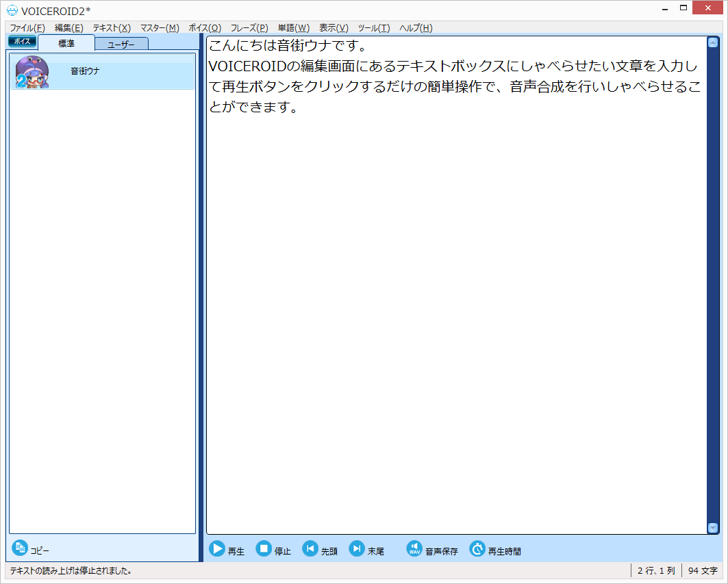Image resolution: width=728 pixels, height=584 pixels.
Task: Click the コピー copy icon
Action: click(x=19, y=548)
